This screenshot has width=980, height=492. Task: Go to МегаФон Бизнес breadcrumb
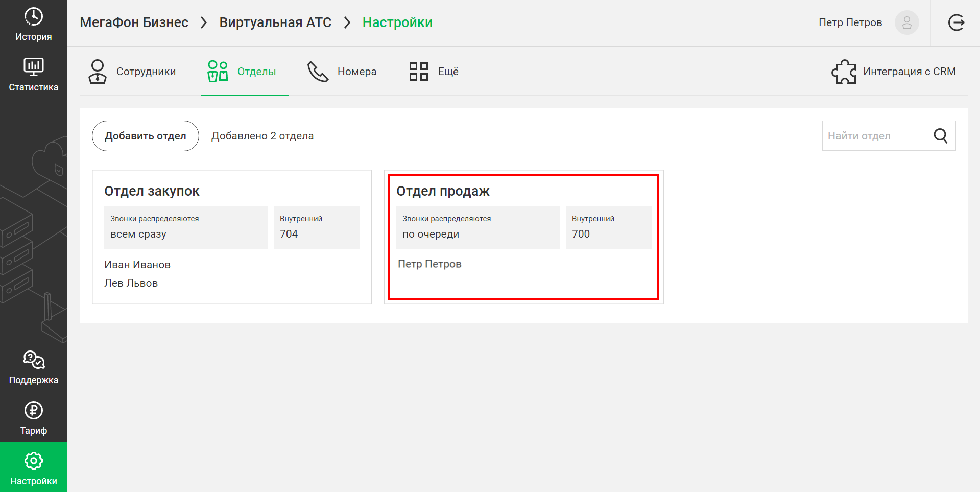[x=134, y=22]
